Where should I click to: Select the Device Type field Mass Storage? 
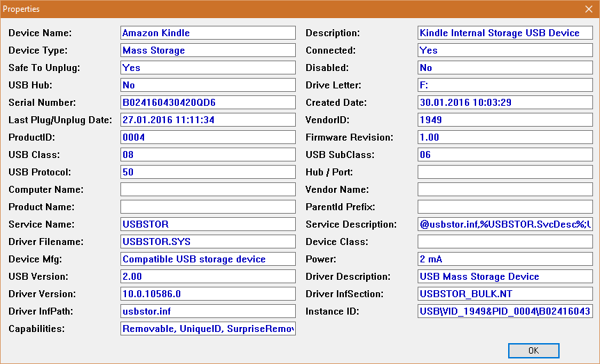(208, 50)
